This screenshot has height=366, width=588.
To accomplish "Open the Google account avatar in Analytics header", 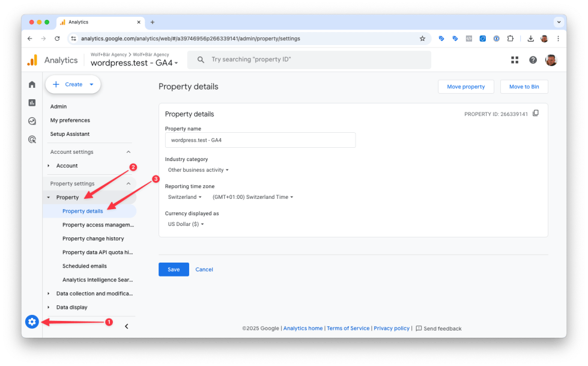I will pyautogui.click(x=551, y=59).
